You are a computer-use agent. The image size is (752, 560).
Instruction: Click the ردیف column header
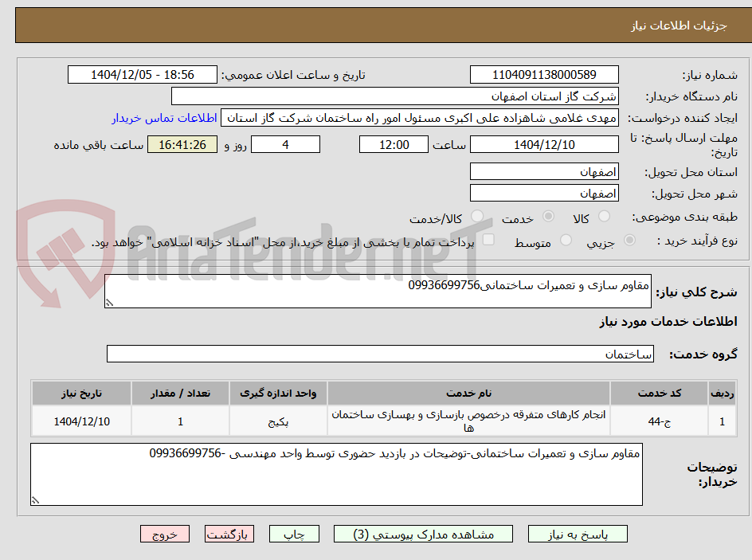pyautogui.click(x=723, y=394)
